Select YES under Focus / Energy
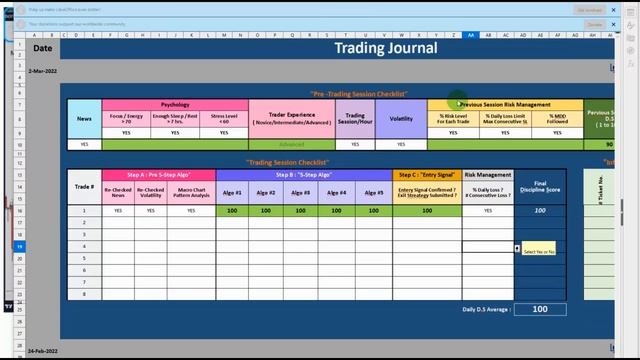 point(126,133)
